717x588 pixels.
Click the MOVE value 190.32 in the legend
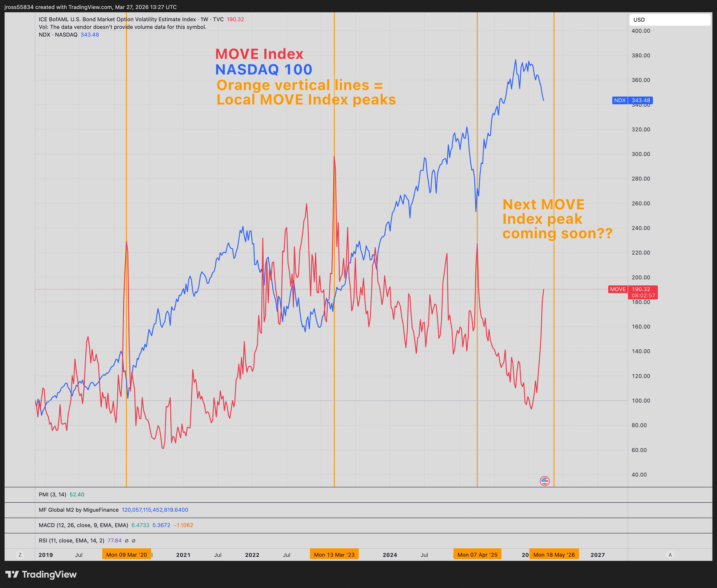[235, 19]
